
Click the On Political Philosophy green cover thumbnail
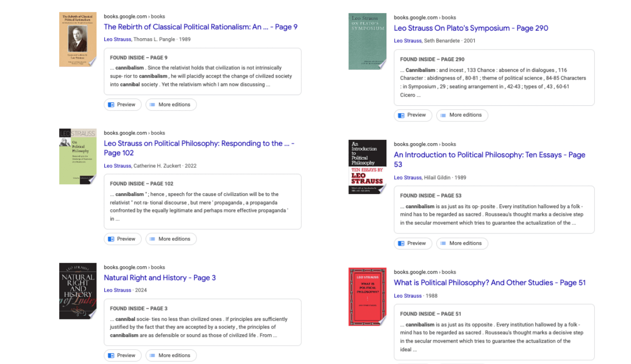pyautogui.click(x=78, y=156)
